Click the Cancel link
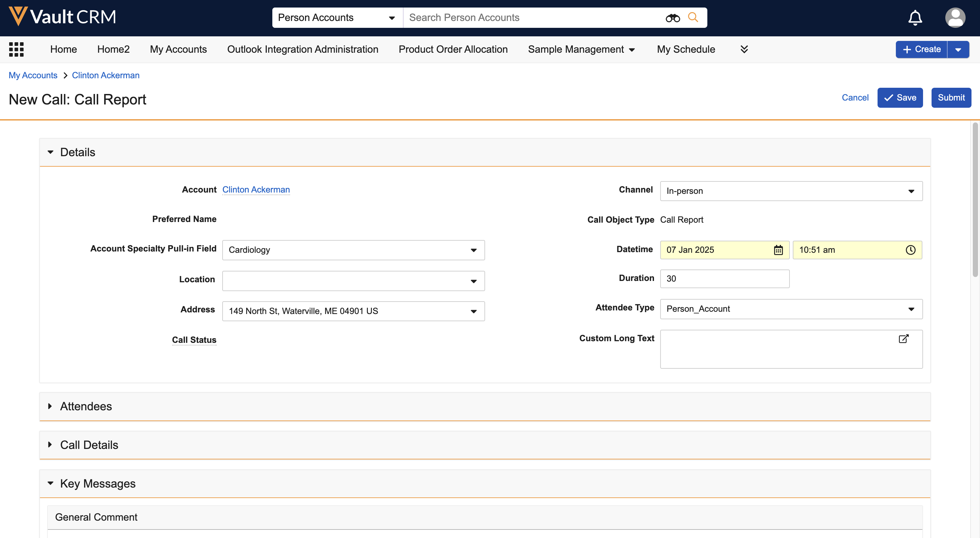The height and width of the screenshot is (538, 980). 855,98
